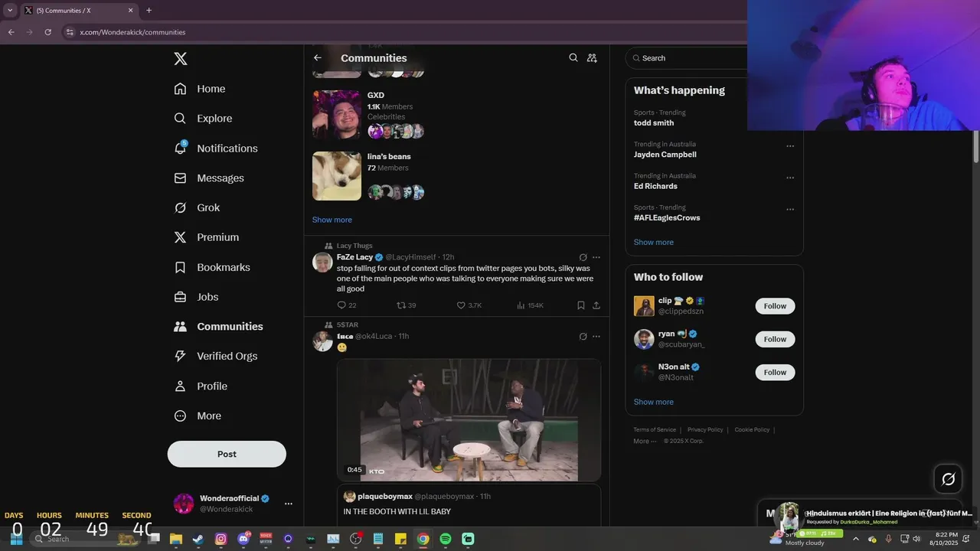Open Notifications in the sidebar
The height and width of the screenshot is (551, 980).
pos(216,148)
